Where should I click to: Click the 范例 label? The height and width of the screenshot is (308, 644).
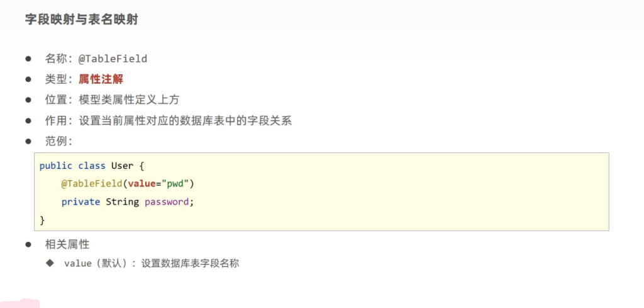[x=58, y=140]
